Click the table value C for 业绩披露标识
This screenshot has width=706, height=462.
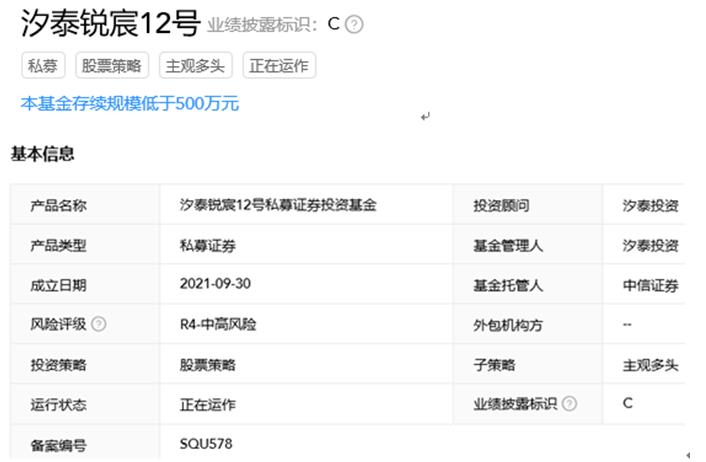pyautogui.click(x=628, y=403)
